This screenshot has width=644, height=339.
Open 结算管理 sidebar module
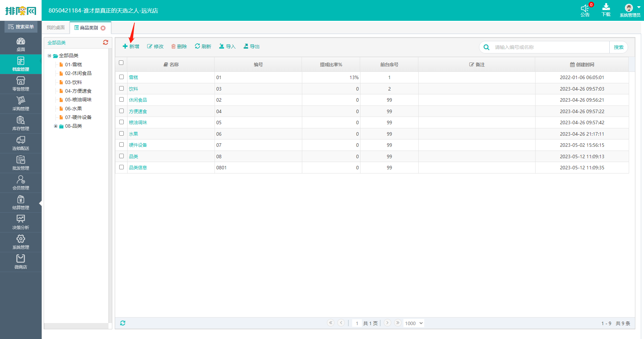point(21,203)
